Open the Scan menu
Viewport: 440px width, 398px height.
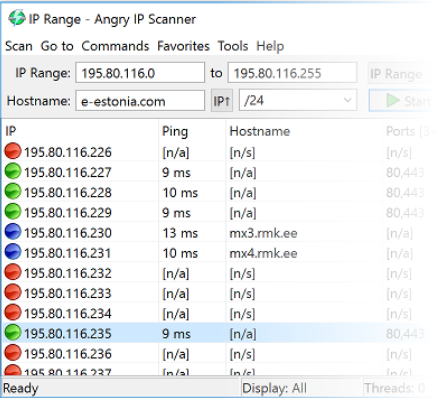click(19, 46)
